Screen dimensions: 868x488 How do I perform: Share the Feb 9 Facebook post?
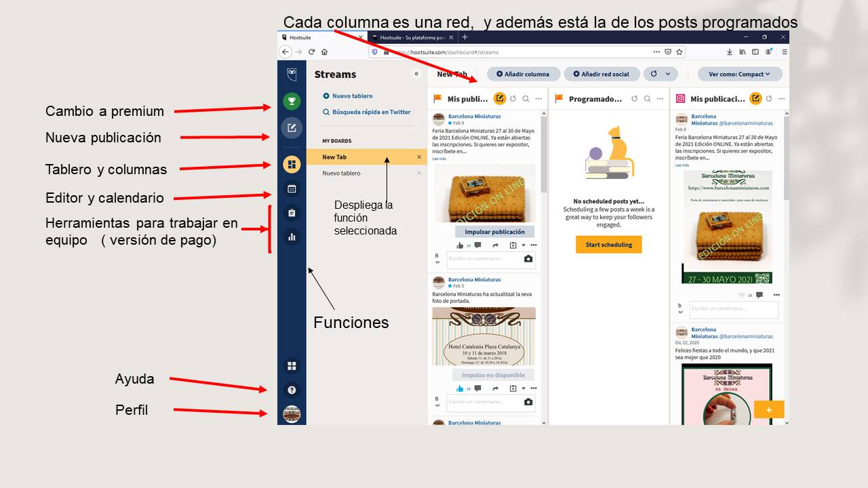coord(496,245)
